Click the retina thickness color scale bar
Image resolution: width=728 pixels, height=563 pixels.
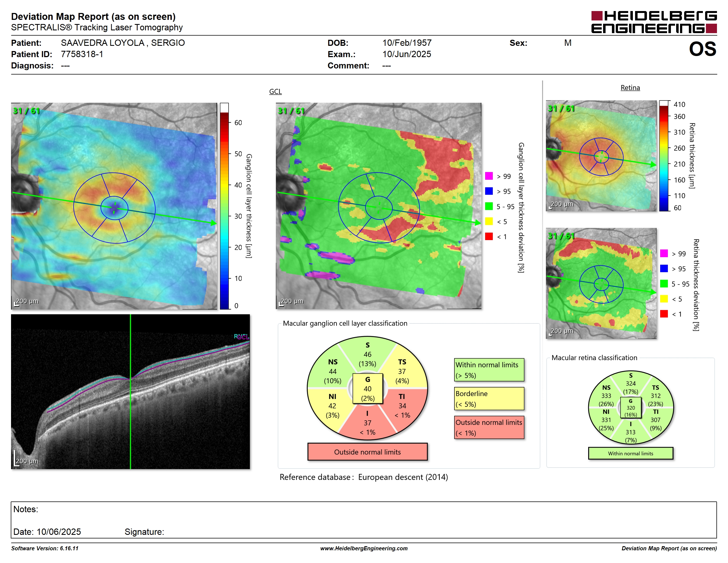tap(664, 156)
